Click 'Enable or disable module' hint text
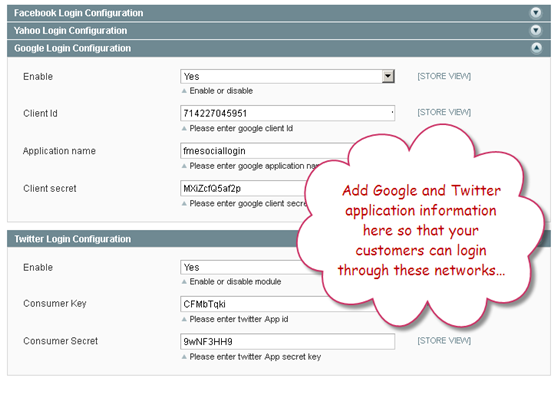Image resolution: width=560 pixels, height=397 pixels. tap(235, 282)
